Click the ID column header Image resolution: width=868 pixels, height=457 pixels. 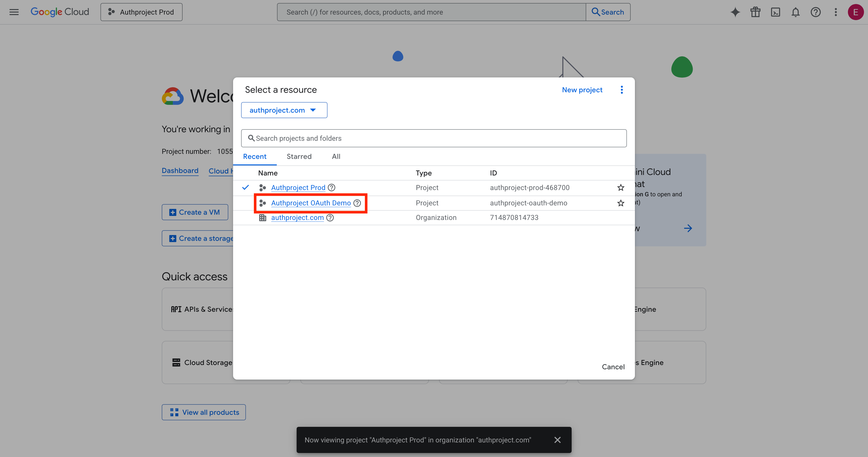click(x=493, y=173)
